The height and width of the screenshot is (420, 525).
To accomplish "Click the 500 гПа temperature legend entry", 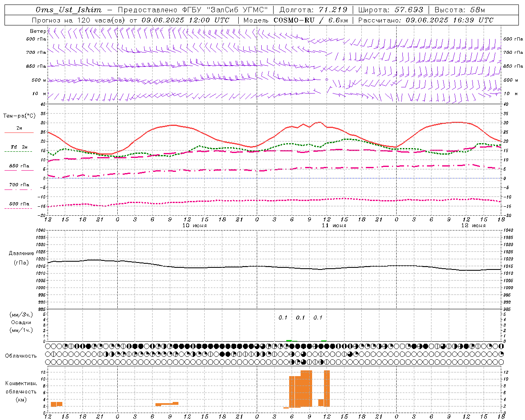I will pyautogui.click(x=19, y=204).
